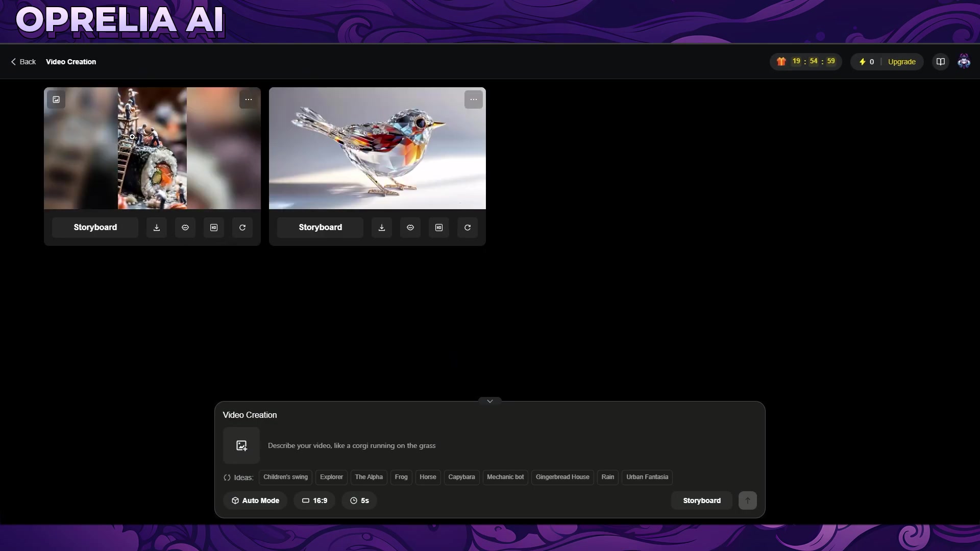Click lip-sync icon on crystal bird card

[410, 228]
